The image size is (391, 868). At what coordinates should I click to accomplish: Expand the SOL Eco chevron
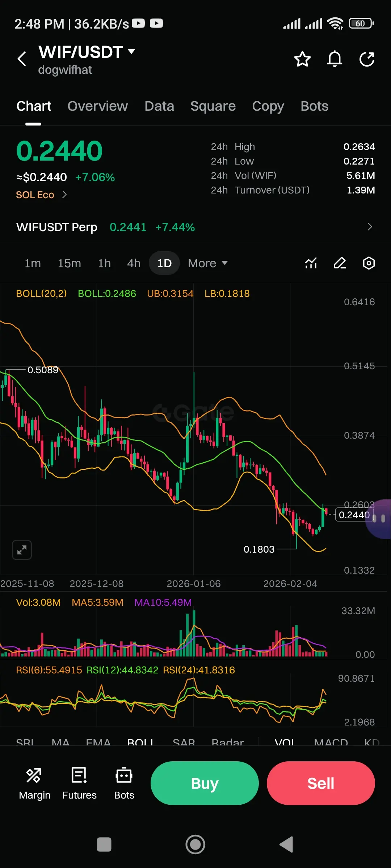pos(64,195)
